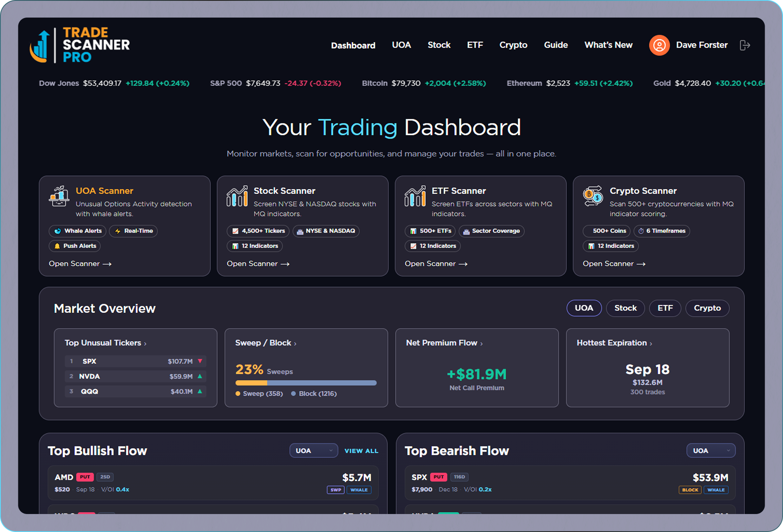The height and width of the screenshot is (532, 783).
Task: Click the NYSE & NASDAQ badge
Action: [x=326, y=231]
